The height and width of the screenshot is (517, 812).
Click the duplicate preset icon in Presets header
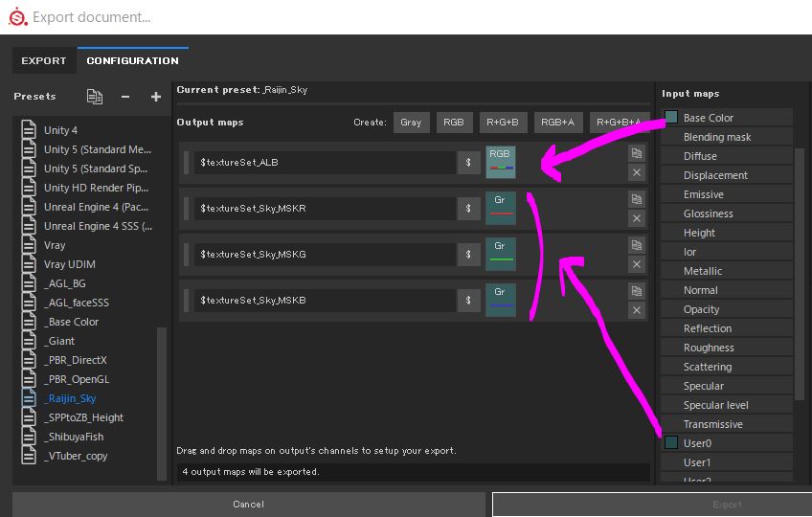pyautogui.click(x=94, y=97)
